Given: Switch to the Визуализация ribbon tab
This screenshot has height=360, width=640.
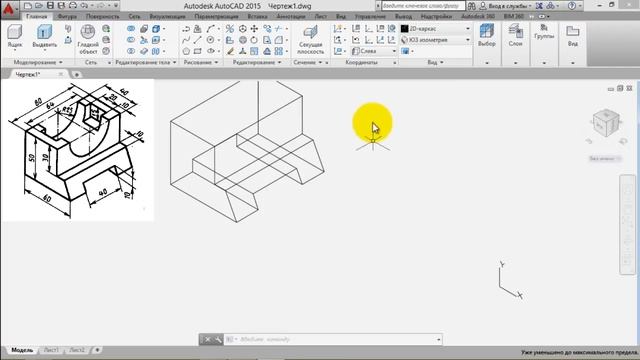Looking at the screenshot, I should 167,16.
